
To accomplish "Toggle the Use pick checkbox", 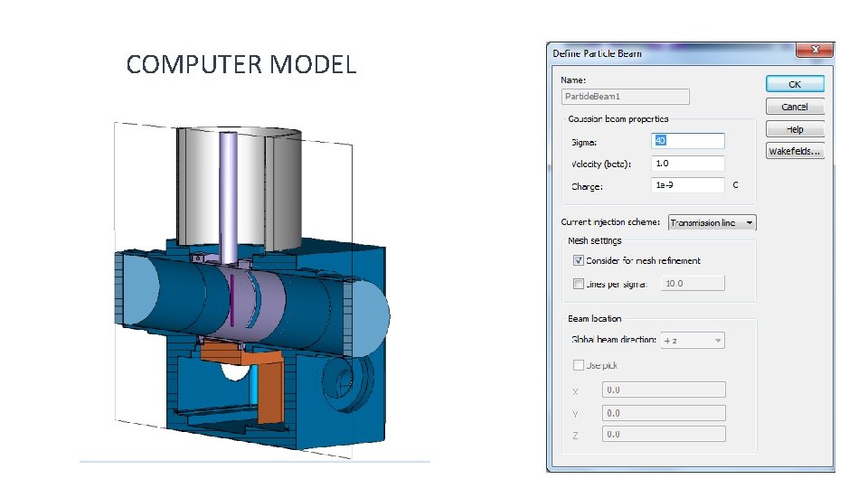I will pyautogui.click(x=579, y=365).
